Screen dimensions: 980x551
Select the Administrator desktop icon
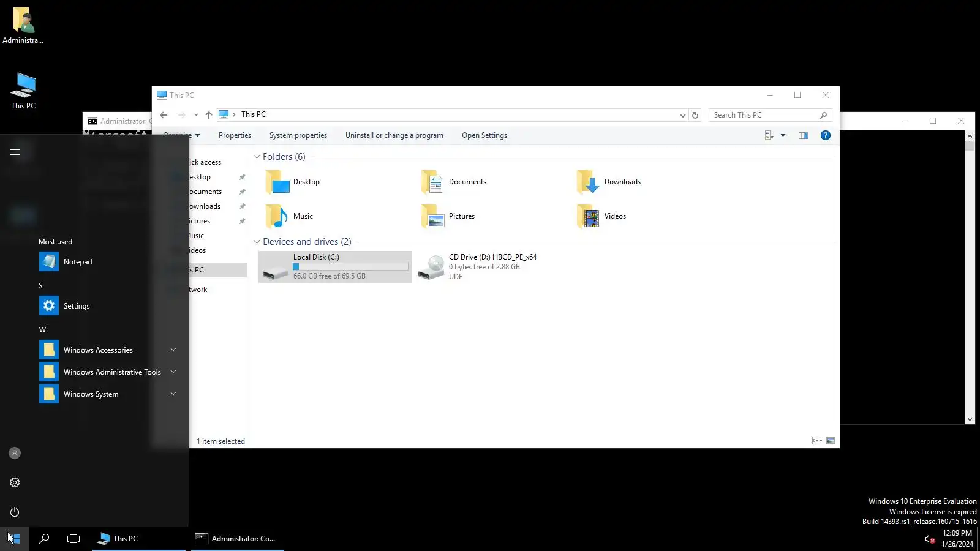click(x=23, y=26)
